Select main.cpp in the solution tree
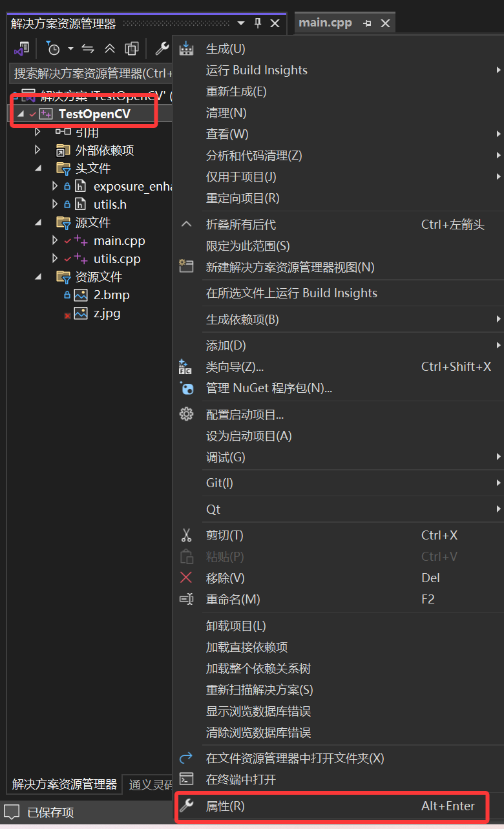This screenshot has width=504, height=829. 120,241
